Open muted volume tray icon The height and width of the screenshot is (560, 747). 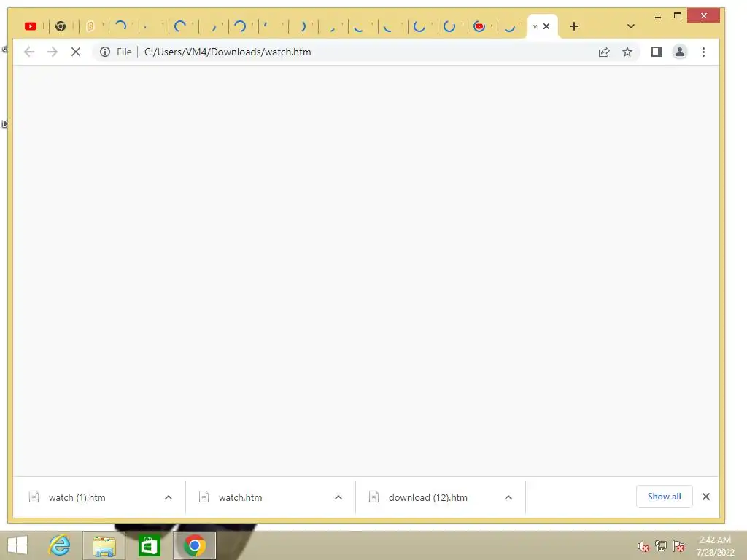click(x=643, y=546)
